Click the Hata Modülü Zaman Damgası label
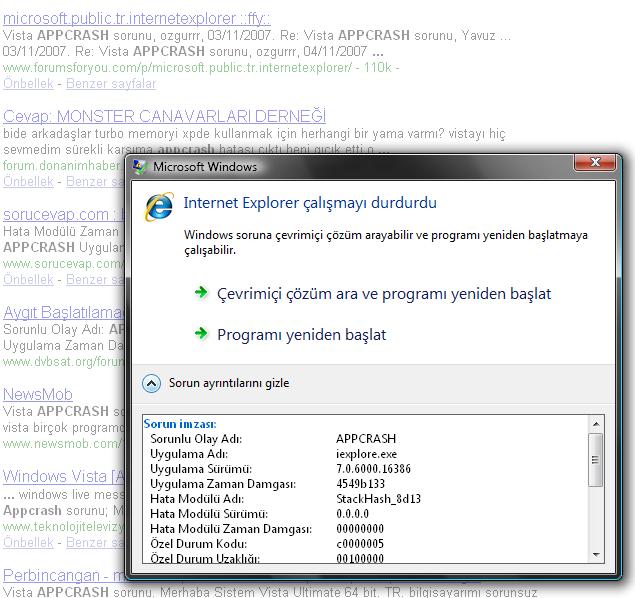Viewport: 635px width, 598px height. pos(231,529)
